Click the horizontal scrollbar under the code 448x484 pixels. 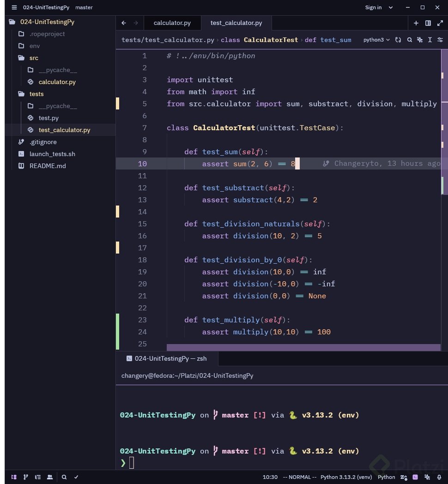303,347
